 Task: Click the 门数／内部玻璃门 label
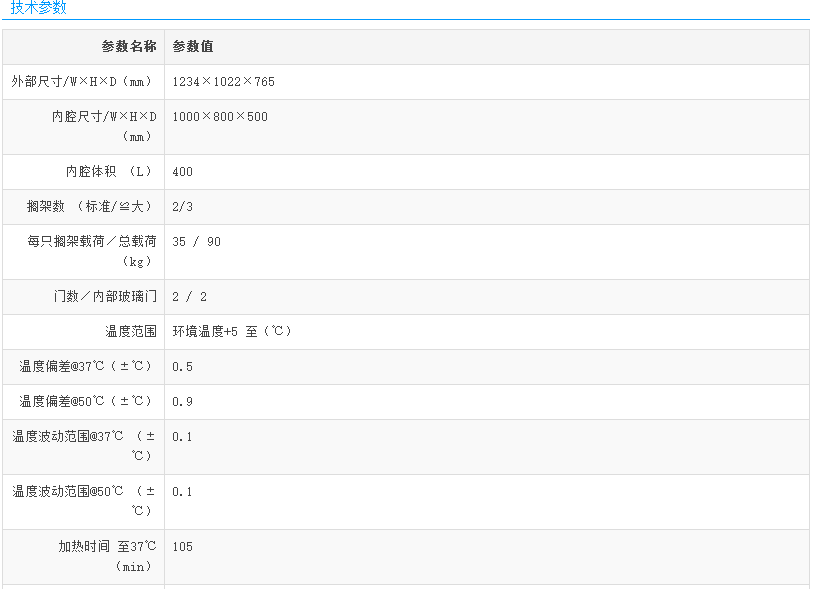105,297
